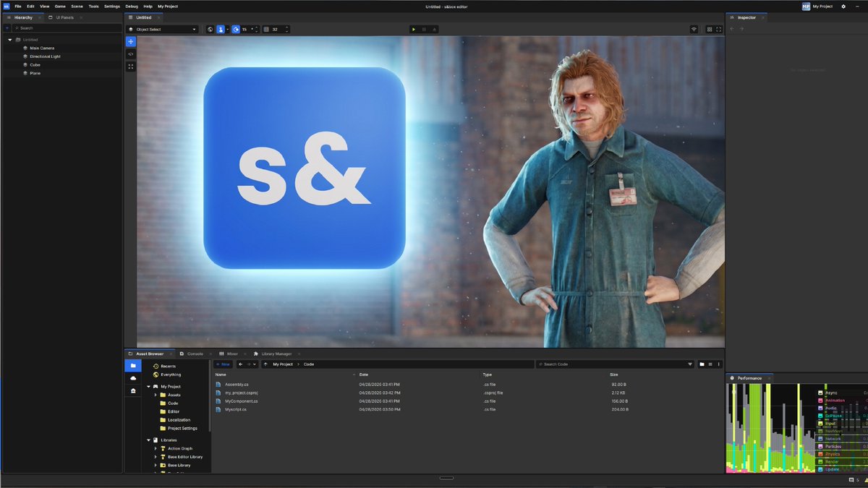Click the fullscreen viewport icon
The height and width of the screenshot is (488, 868).
[718, 29]
